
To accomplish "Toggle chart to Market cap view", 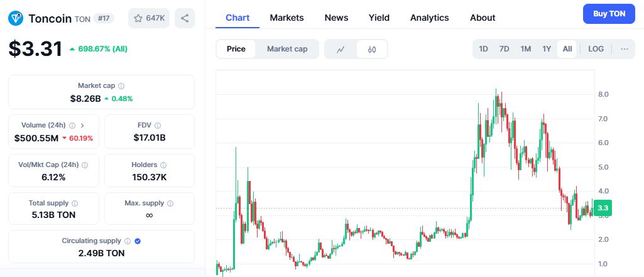I will [287, 49].
